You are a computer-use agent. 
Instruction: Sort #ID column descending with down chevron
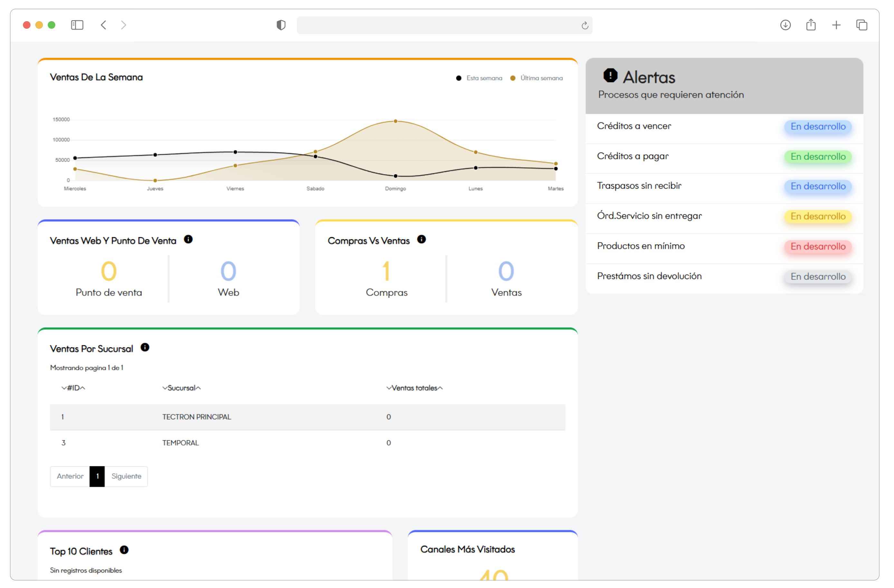tap(64, 388)
